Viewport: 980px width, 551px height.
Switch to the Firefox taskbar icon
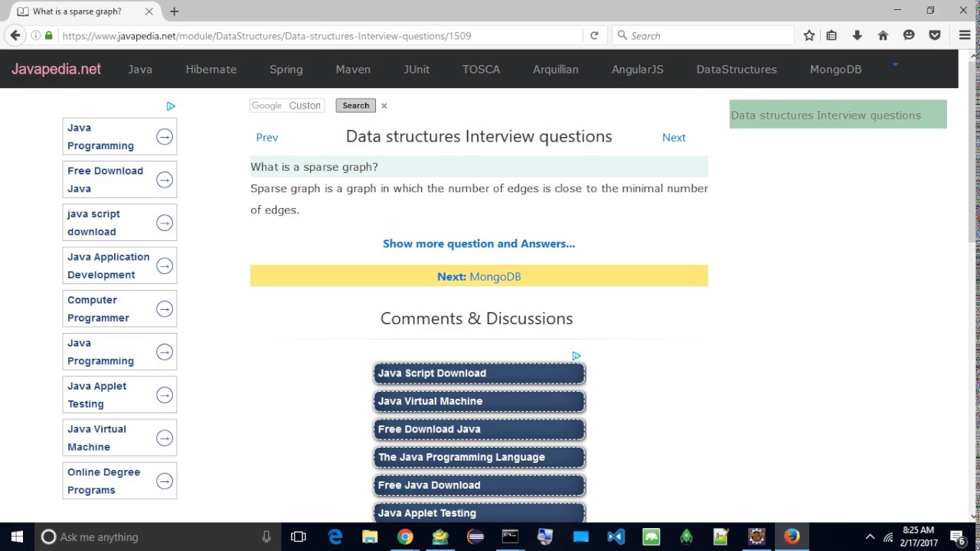coord(792,536)
